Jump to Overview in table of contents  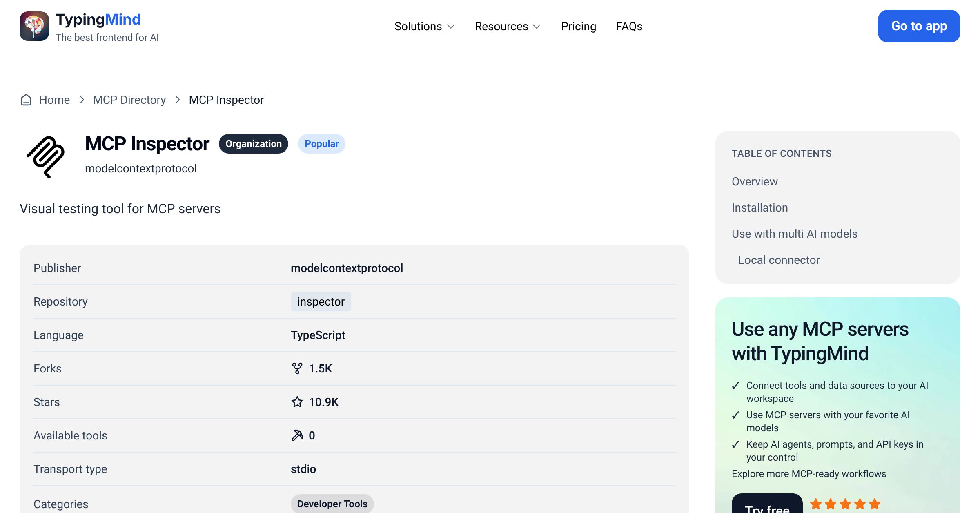coord(755,181)
